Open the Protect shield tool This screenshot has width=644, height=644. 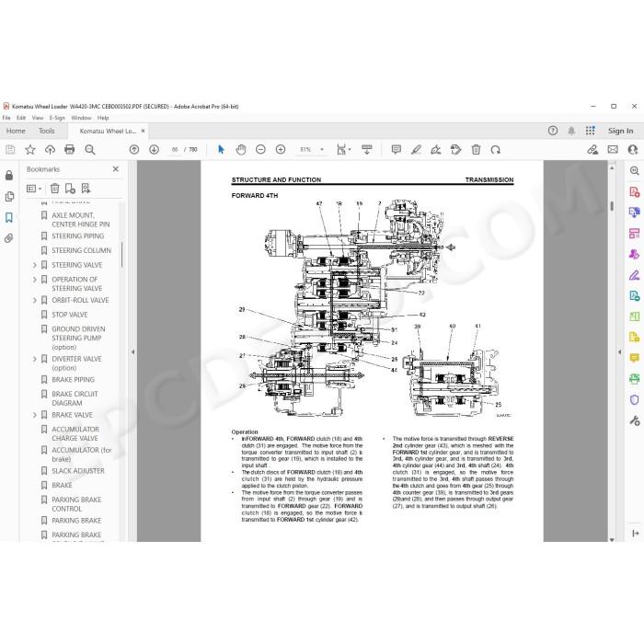635,399
